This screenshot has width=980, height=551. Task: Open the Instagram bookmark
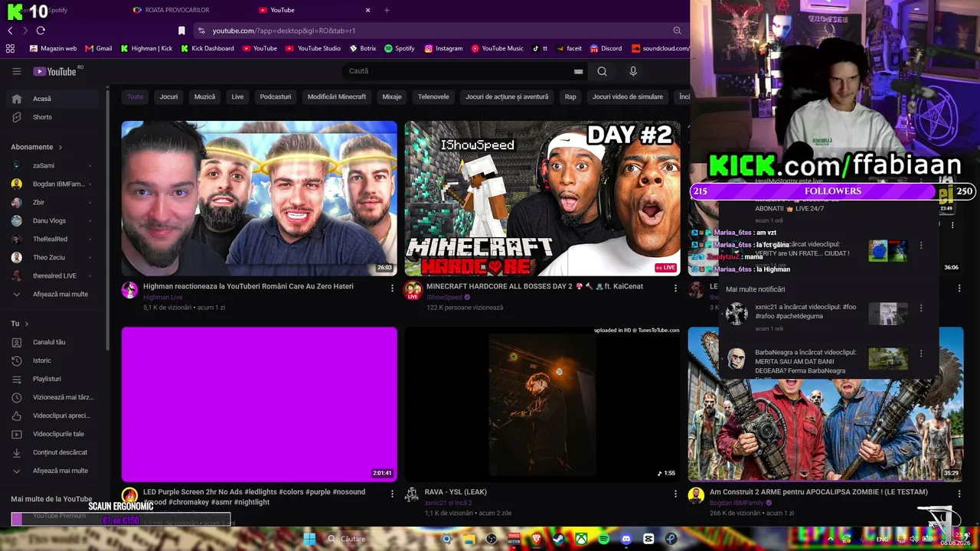(443, 48)
